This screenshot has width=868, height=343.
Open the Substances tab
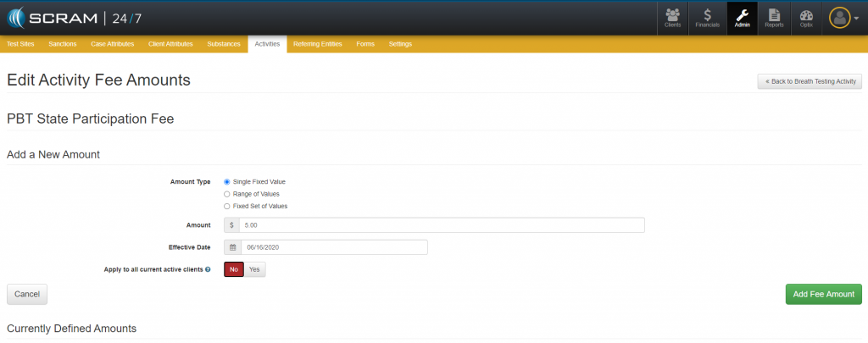click(224, 44)
